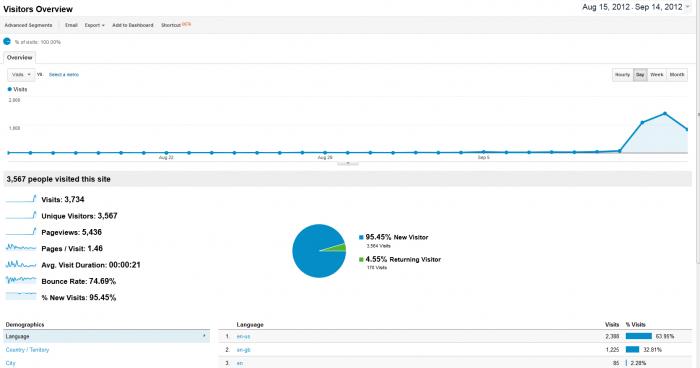Click Add to Dashboard
Image resolution: width=700 pixels, height=368 pixels.
(x=133, y=25)
